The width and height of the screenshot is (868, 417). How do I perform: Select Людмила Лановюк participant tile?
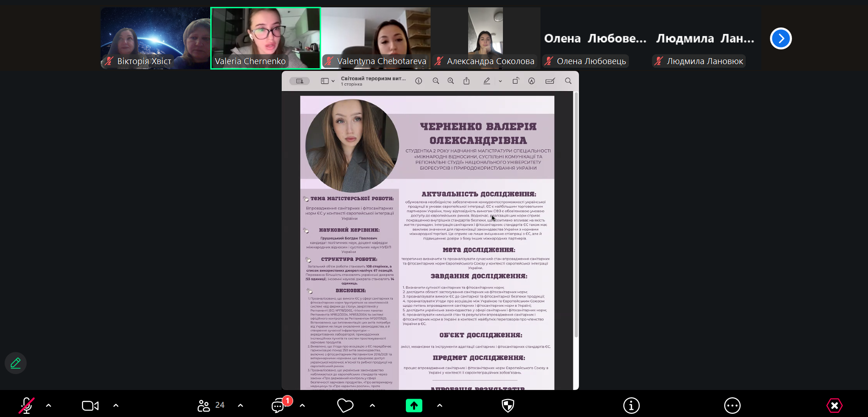pos(706,38)
